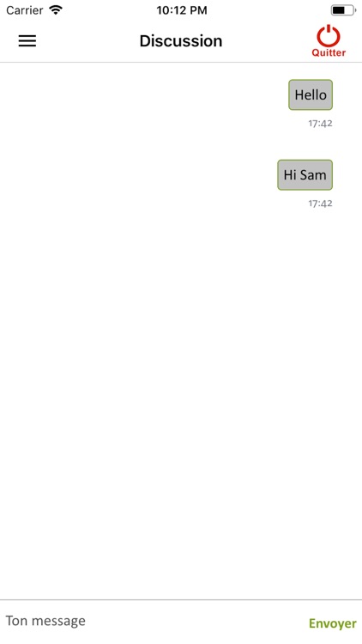Tap the Wi-Fi status icon

pyautogui.click(x=56, y=9)
